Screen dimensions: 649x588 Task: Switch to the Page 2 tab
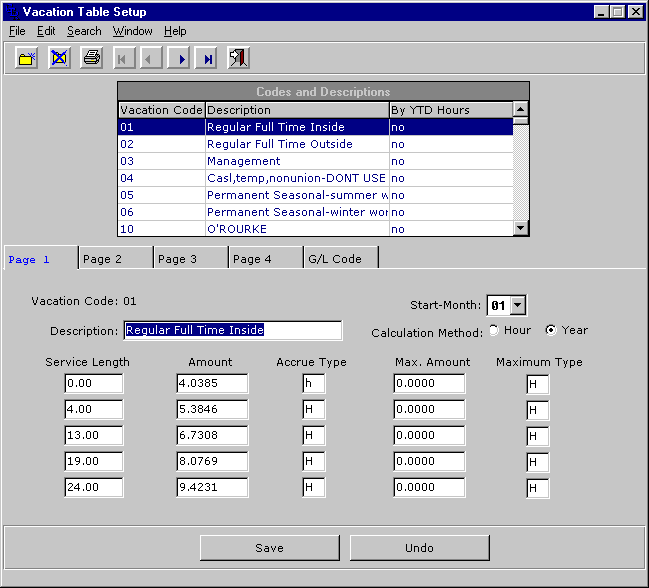[x=116, y=259]
